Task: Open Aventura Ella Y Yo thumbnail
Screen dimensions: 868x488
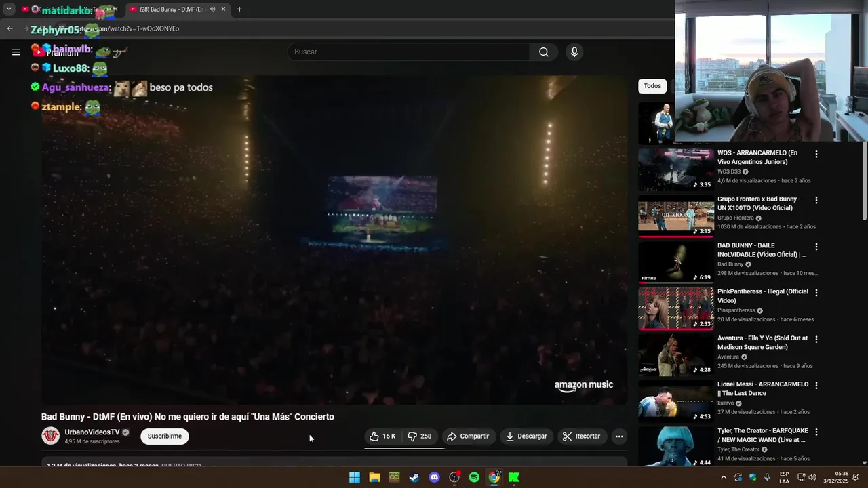Action: 676,354
